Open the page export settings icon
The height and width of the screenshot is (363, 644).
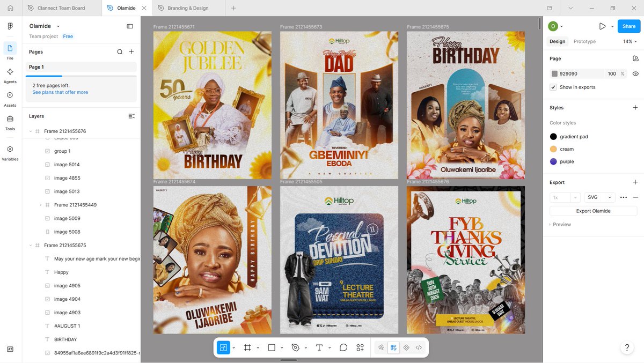[x=635, y=58]
